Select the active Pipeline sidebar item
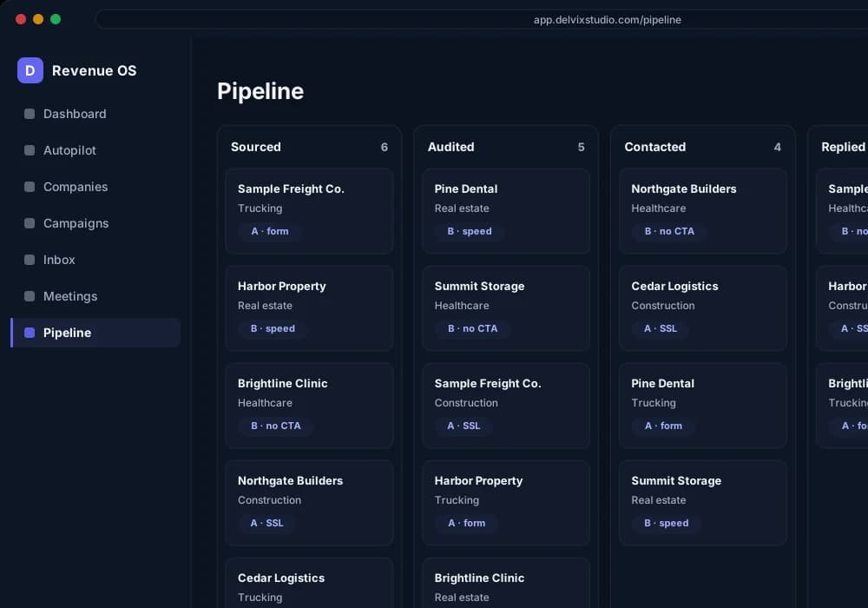 tap(95, 333)
